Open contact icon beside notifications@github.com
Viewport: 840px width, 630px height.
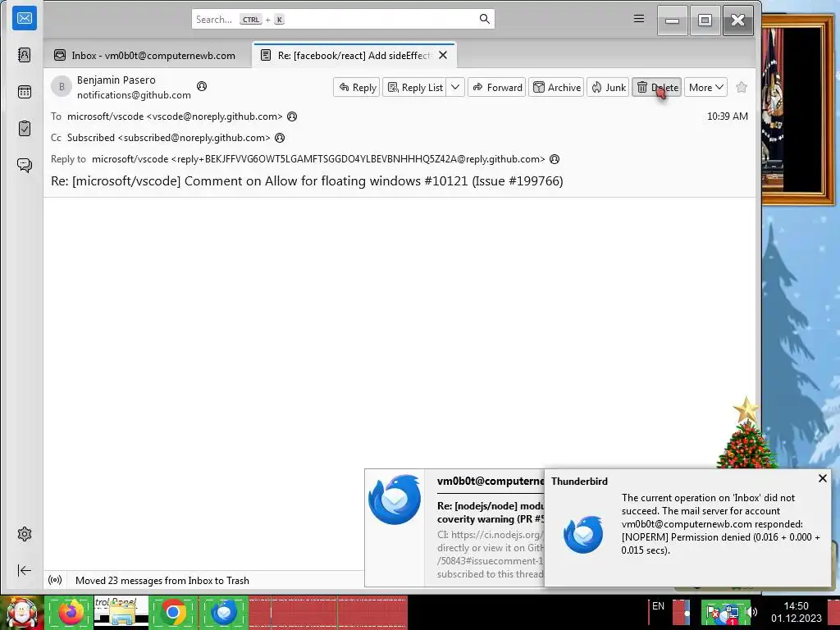(x=202, y=86)
